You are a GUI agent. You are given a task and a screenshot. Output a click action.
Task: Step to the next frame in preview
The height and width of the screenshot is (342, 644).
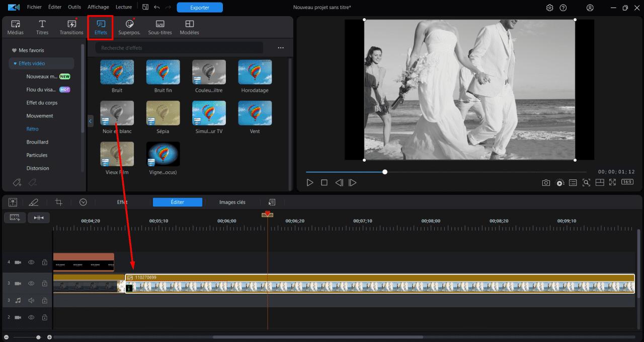[x=353, y=182]
